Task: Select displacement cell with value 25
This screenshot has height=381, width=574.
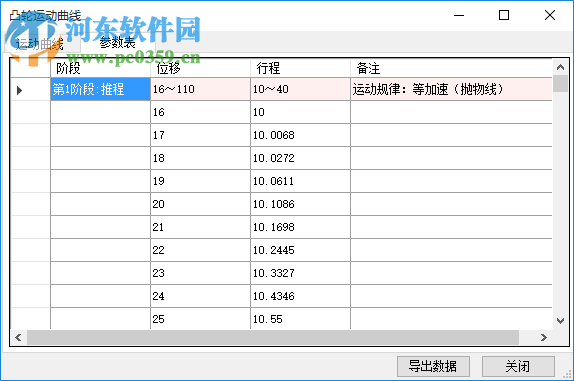Action: 200,319
